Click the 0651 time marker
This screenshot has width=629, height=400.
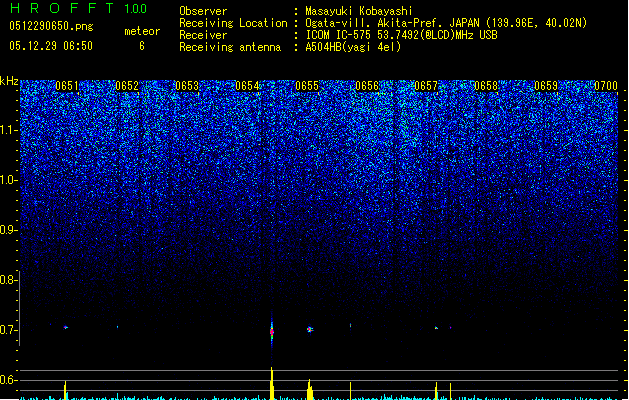coord(67,86)
